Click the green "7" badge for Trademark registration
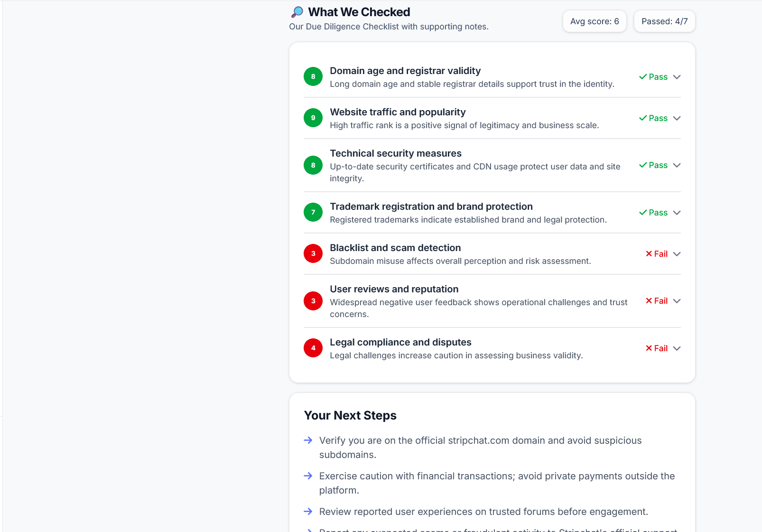This screenshot has height=532, width=762. [x=313, y=212]
